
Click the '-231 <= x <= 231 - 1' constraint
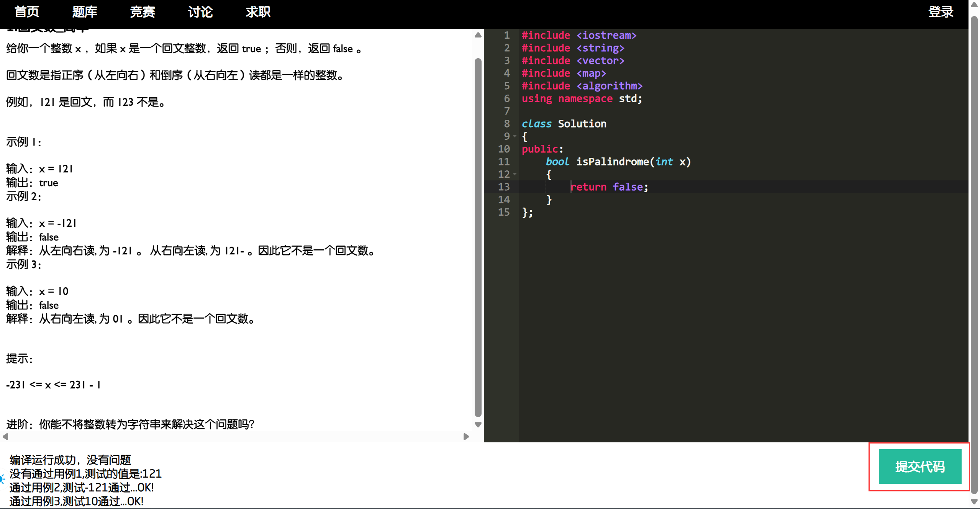pos(53,385)
